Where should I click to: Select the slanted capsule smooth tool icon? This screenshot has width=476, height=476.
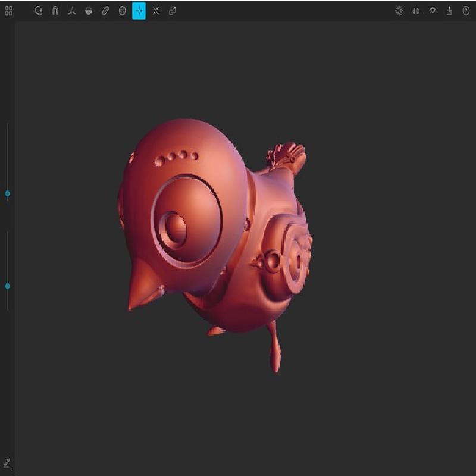[105, 11]
